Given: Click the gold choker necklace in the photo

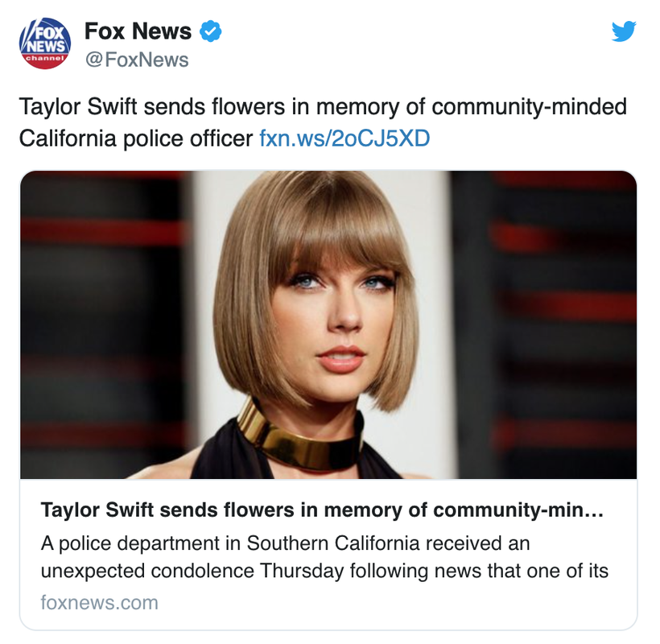Looking at the screenshot, I should (299, 442).
